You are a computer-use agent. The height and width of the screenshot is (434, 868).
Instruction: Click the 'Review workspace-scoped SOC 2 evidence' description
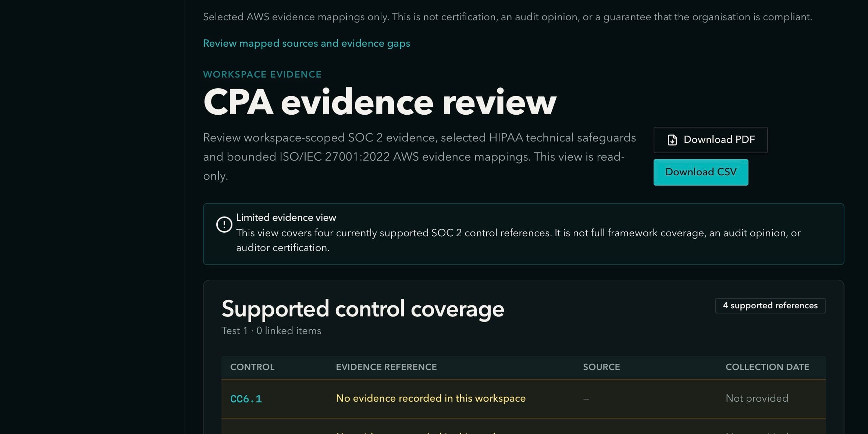tap(419, 157)
